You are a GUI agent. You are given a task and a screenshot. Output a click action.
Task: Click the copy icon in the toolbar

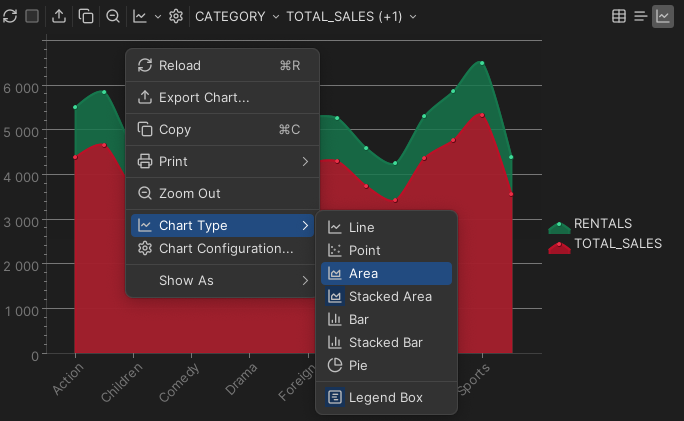[x=86, y=17]
